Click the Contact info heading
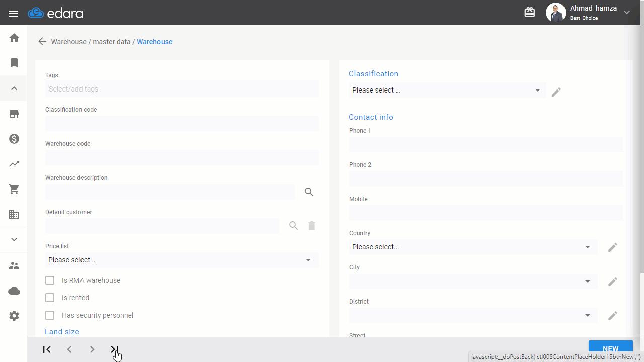Screen dimensions: 644x362 [371, 117]
